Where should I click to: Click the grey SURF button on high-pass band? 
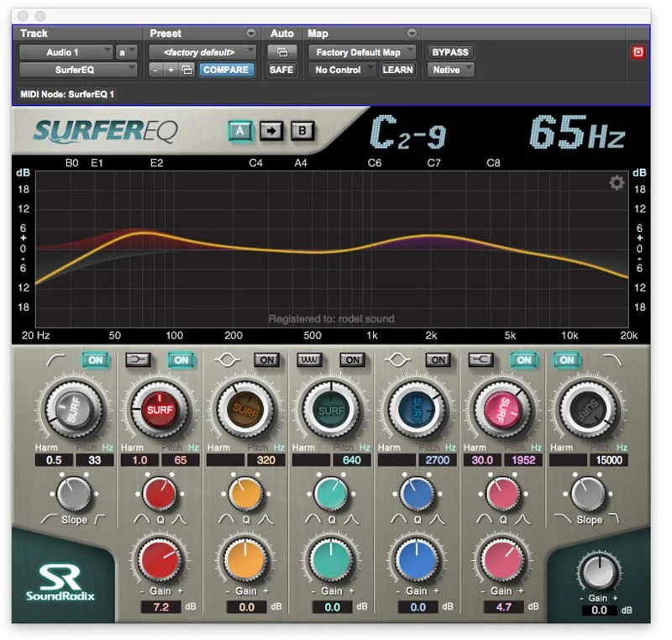(x=74, y=410)
